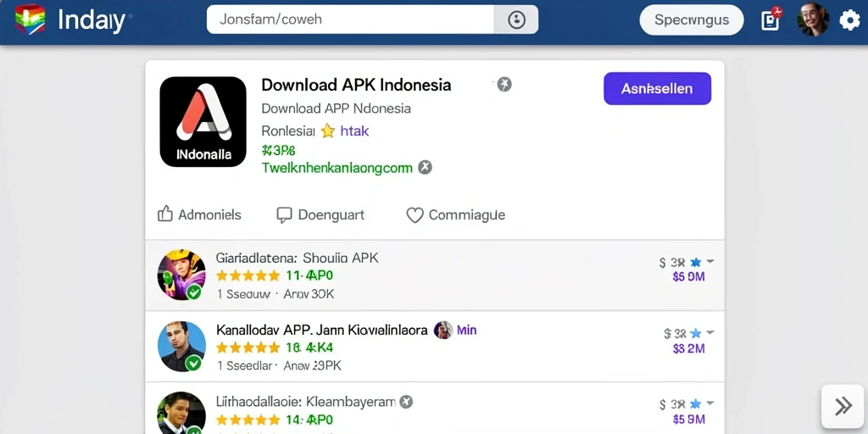
Task: Click the Download APP Ndonesia subtitle
Action: [336, 108]
